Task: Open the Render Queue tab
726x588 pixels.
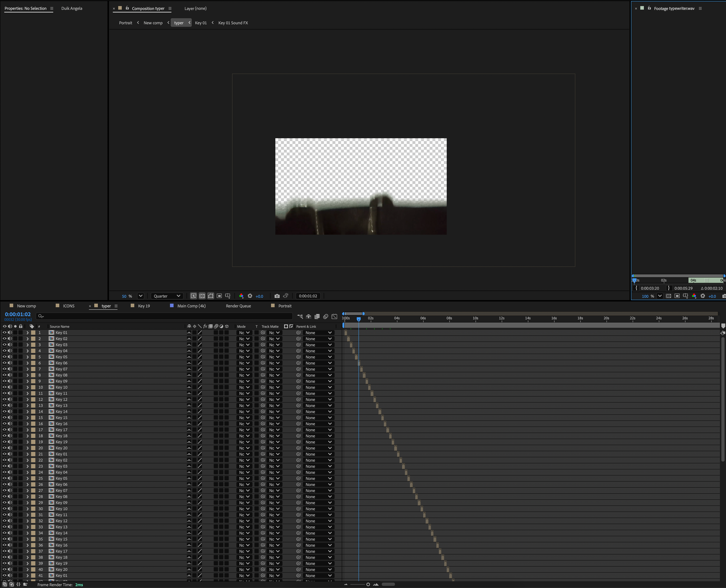Action: tap(238, 306)
